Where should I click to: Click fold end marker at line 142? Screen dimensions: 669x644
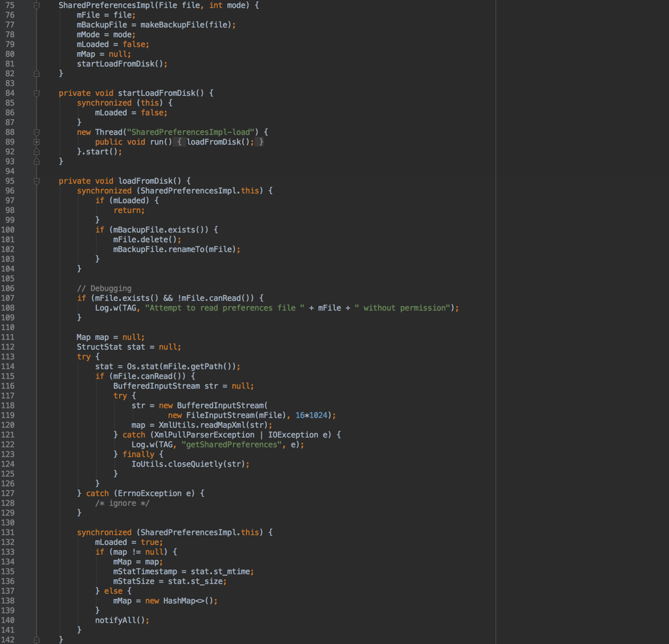coord(36,639)
